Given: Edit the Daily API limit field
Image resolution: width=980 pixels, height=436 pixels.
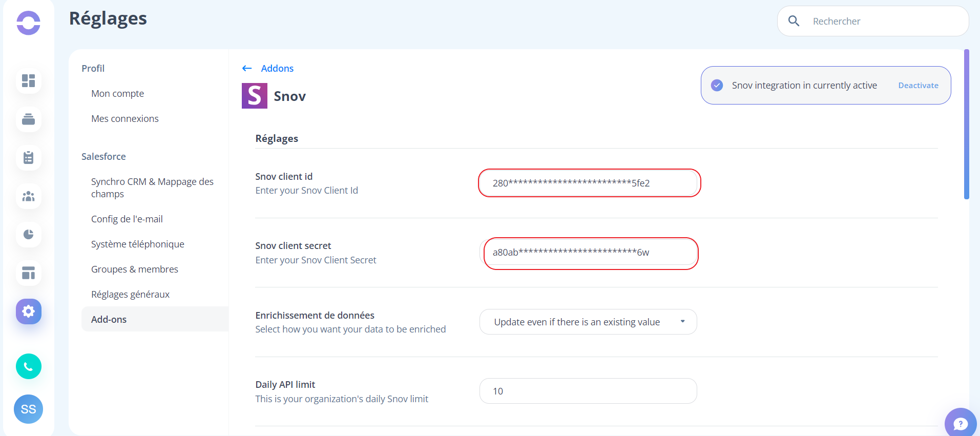Looking at the screenshot, I should pos(588,391).
